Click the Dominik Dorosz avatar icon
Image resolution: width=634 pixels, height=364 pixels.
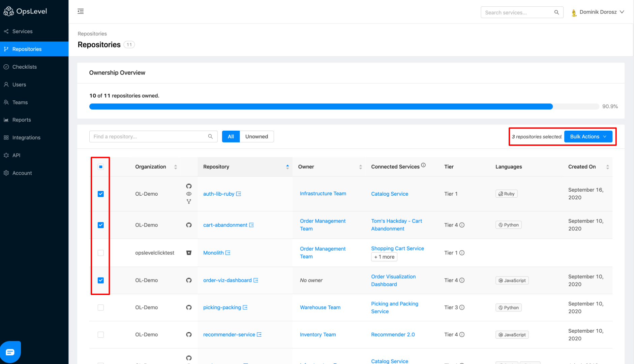(574, 12)
